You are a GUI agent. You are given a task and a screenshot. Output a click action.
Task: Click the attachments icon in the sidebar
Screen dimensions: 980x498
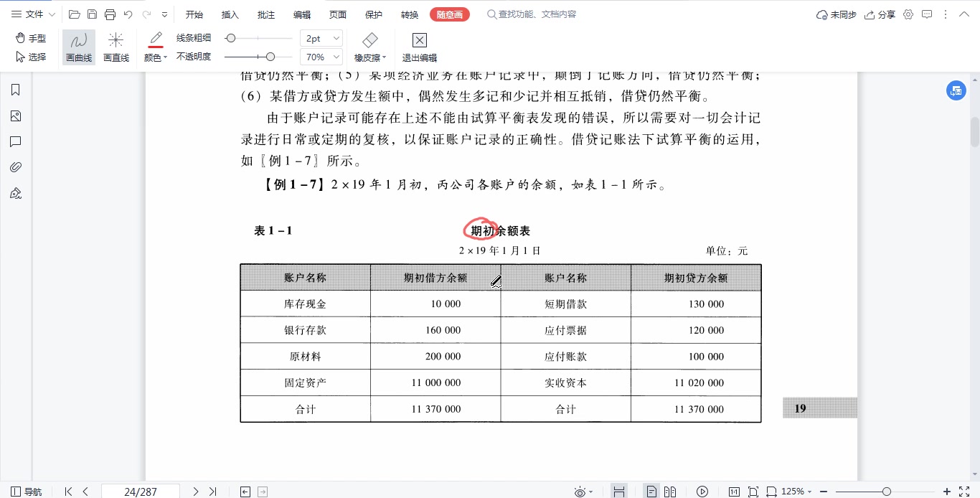pyautogui.click(x=16, y=166)
